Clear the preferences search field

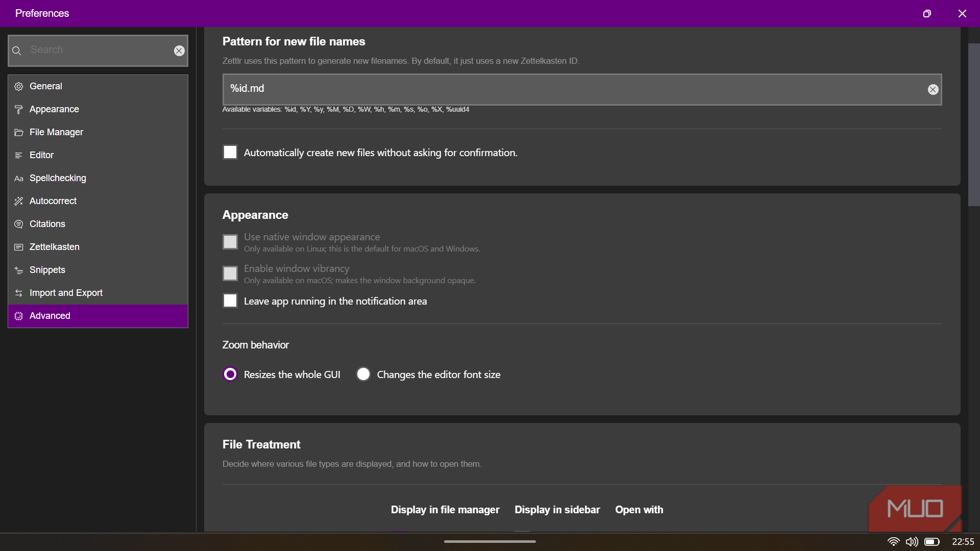(x=179, y=51)
